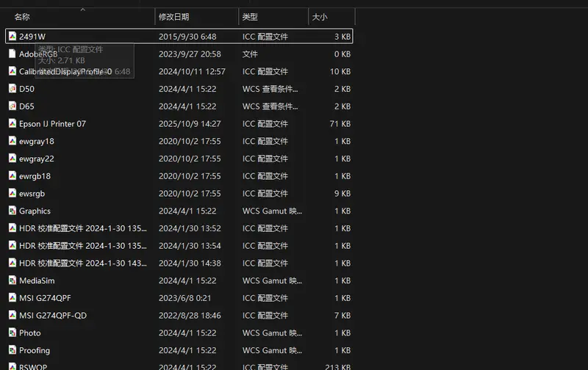This screenshot has height=370, width=588.
Task: Click the 文件 type cell for AdobeRGB
Action: pyautogui.click(x=250, y=54)
